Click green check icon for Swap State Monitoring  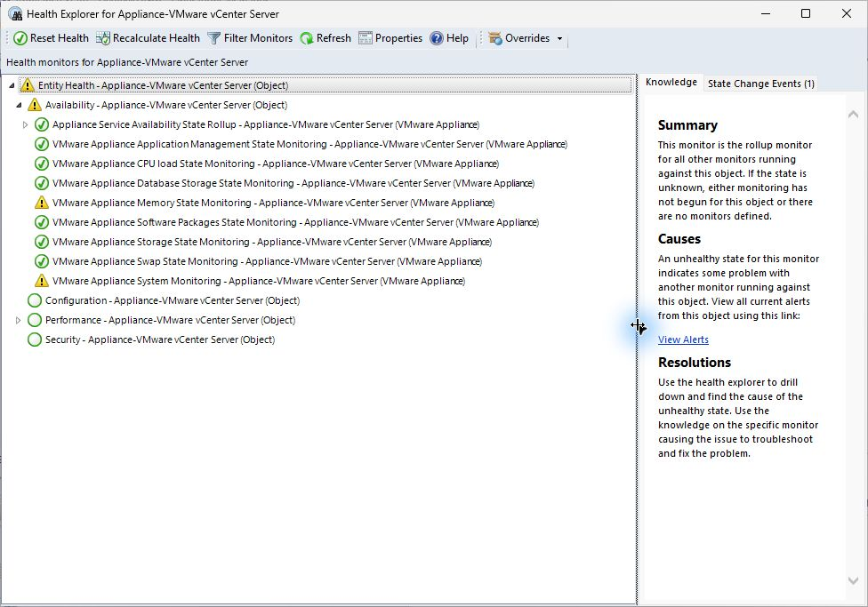click(42, 261)
